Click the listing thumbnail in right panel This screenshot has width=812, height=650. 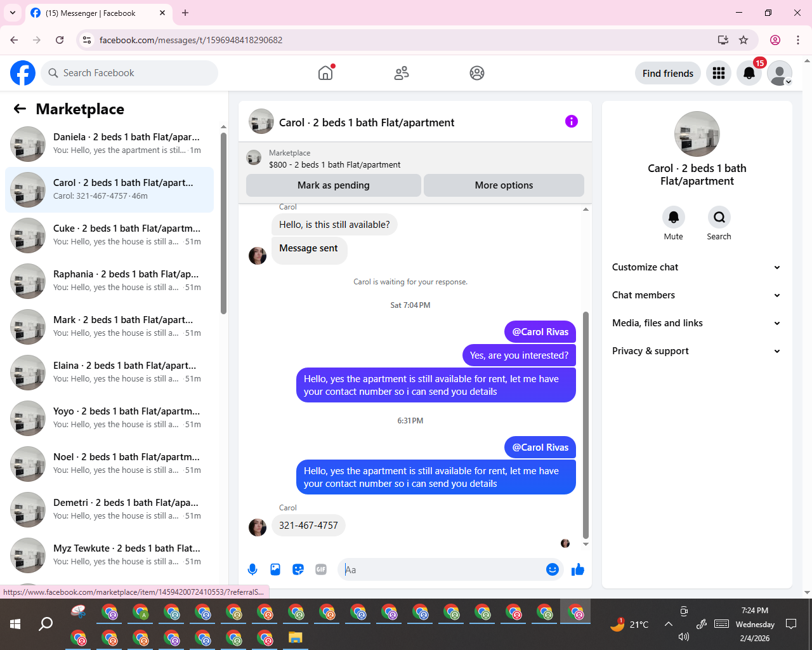tap(697, 134)
